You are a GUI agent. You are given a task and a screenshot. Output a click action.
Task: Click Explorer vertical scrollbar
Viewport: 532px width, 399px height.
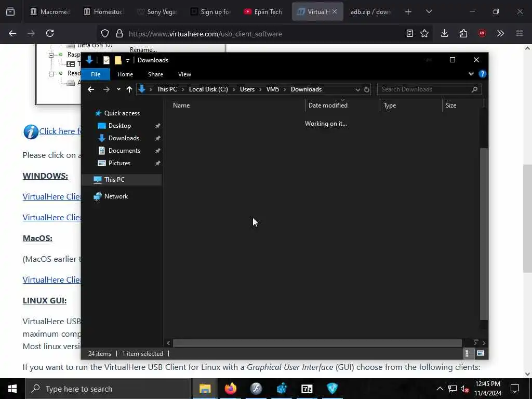(484, 234)
